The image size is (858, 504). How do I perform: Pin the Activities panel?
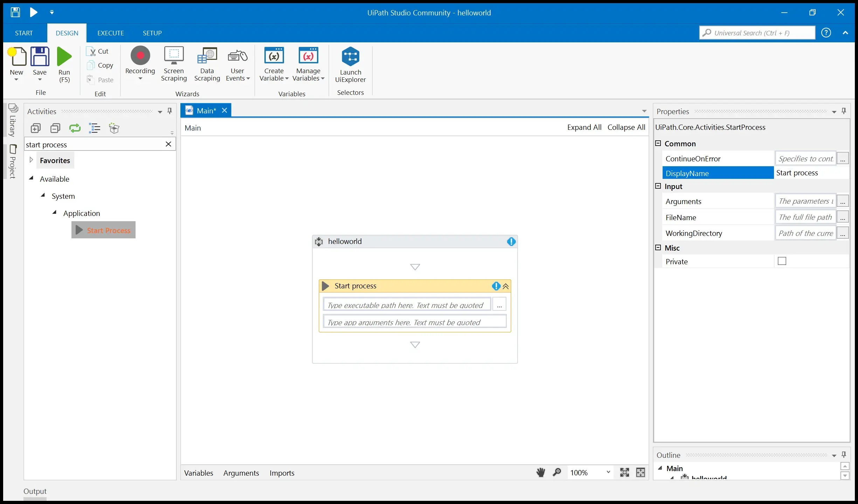pos(170,111)
